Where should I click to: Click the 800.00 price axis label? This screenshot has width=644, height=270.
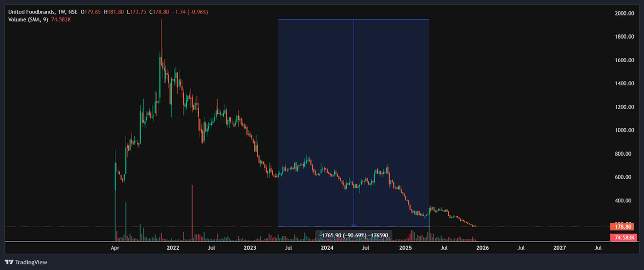[x=623, y=154]
